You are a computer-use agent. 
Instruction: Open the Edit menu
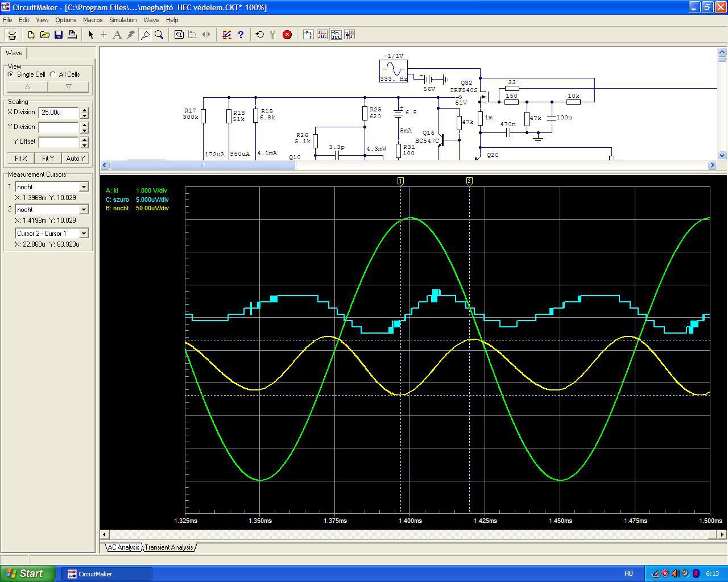[24, 20]
